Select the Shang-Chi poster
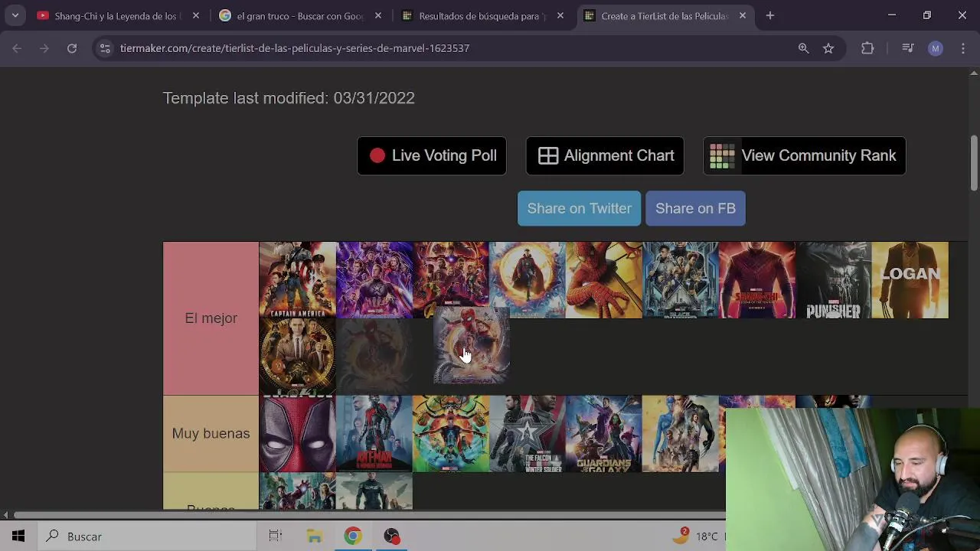This screenshot has width=980, height=551. pos(757,280)
